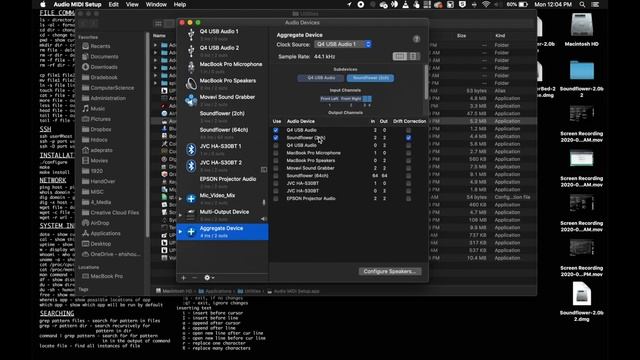Click the JVC HA-S30BT 2 Bluetooth icon

pos(191,166)
